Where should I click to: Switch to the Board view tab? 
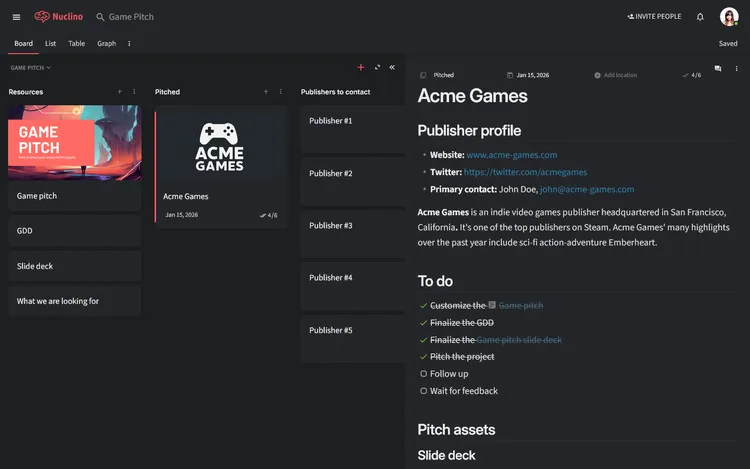[23, 44]
